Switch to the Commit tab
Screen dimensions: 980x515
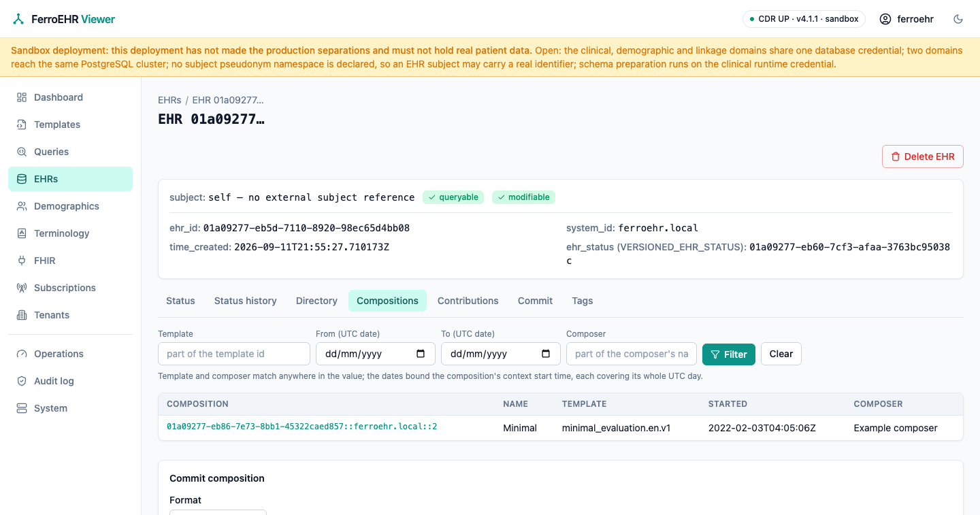pyautogui.click(x=535, y=301)
